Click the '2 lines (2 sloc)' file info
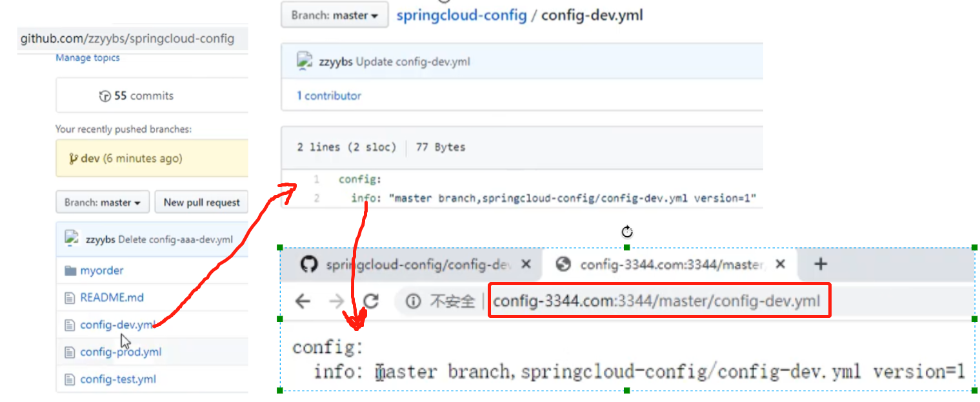The image size is (980, 402). (x=346, y=147)
